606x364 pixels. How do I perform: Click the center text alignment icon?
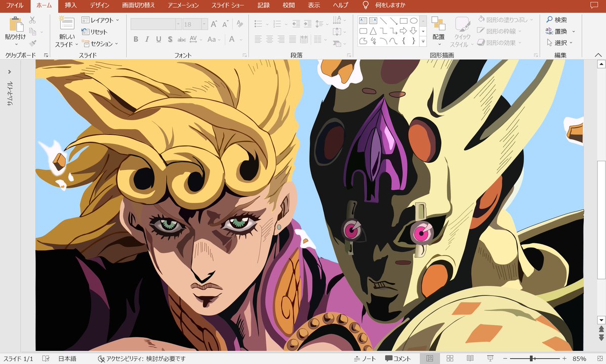(x=270, y=39)
